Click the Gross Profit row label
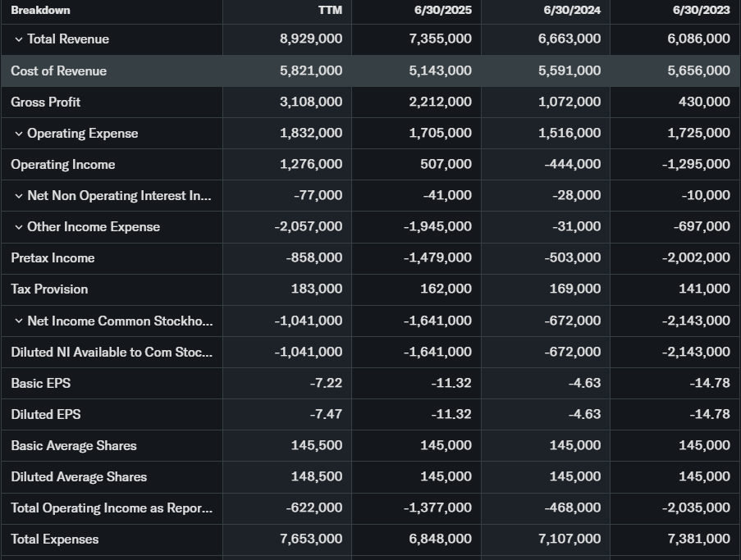The height and width of the screenshot is (560, 741). point(45,102)
